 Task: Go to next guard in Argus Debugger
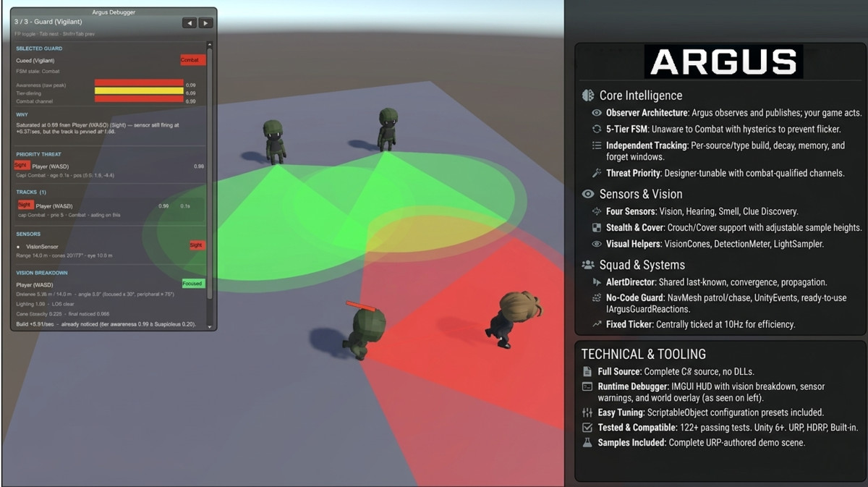coord(205,23)
